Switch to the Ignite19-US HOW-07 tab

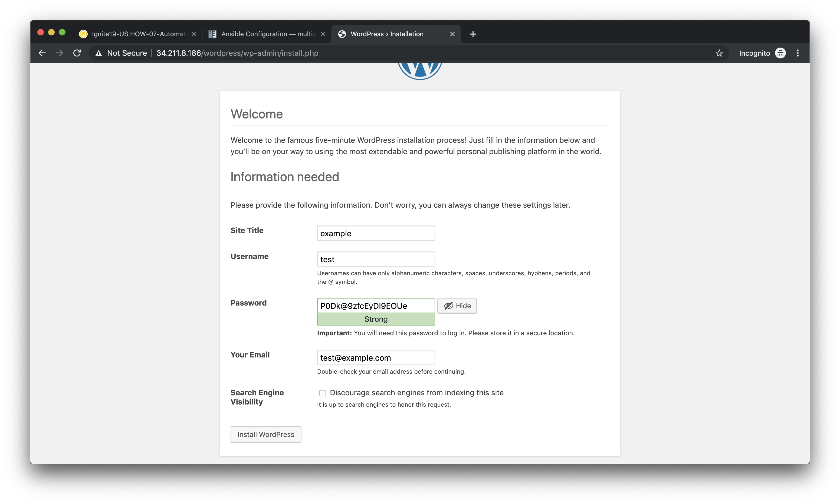[138, 34]
